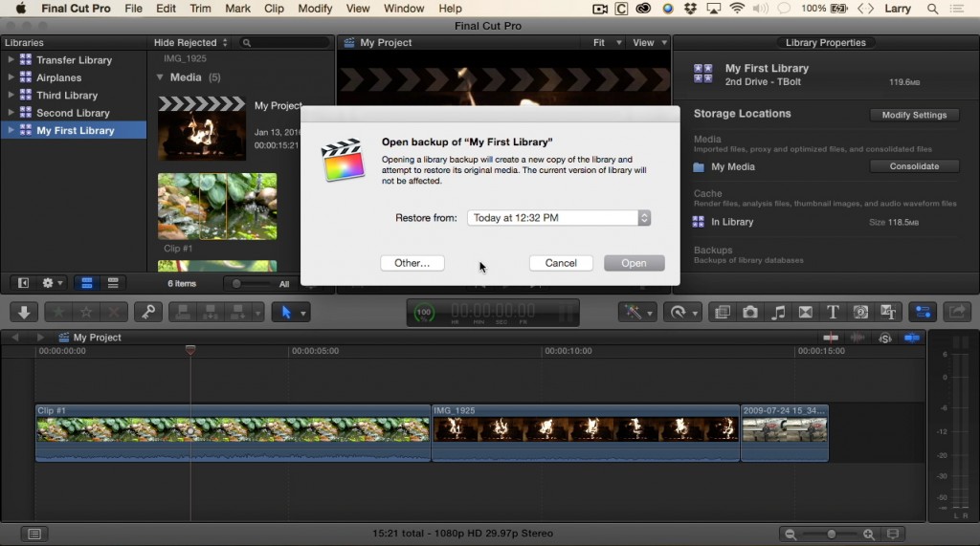Switch browser to list view

[x=113, y=283]
